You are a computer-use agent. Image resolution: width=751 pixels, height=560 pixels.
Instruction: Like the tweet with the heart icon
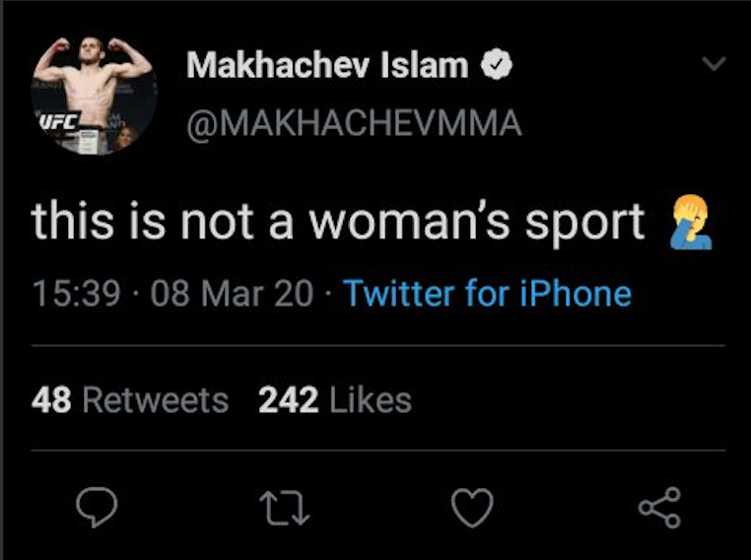click(x=471, y=508)
